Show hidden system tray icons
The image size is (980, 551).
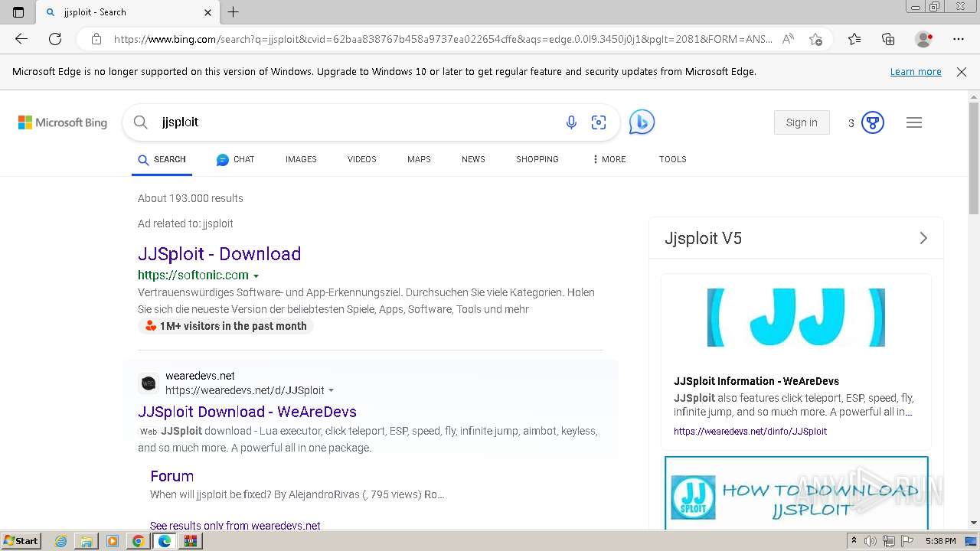(x=854, y=541)
